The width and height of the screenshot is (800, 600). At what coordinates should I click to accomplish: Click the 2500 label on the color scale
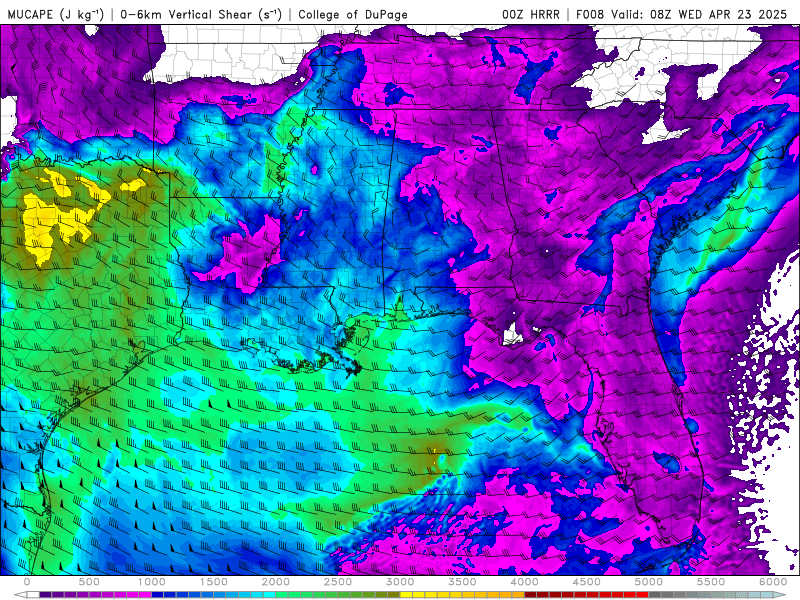pos(338,582)
